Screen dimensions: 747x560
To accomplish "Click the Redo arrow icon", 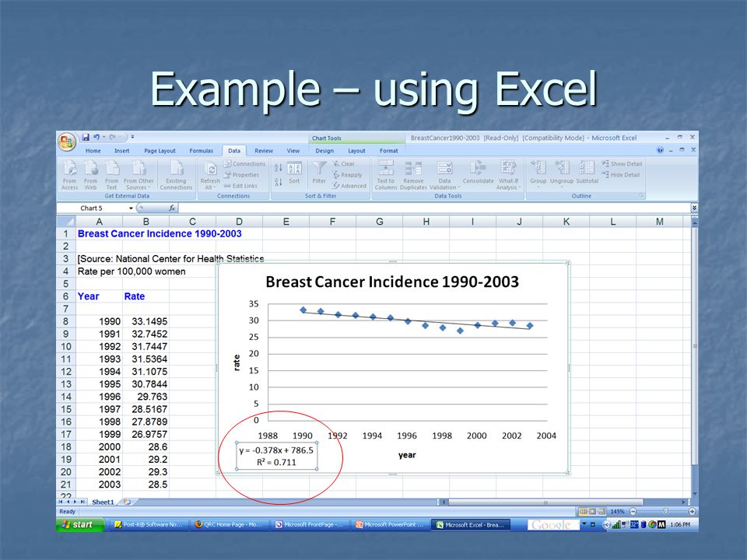I will pyautogui.click(x=113, y=137).
